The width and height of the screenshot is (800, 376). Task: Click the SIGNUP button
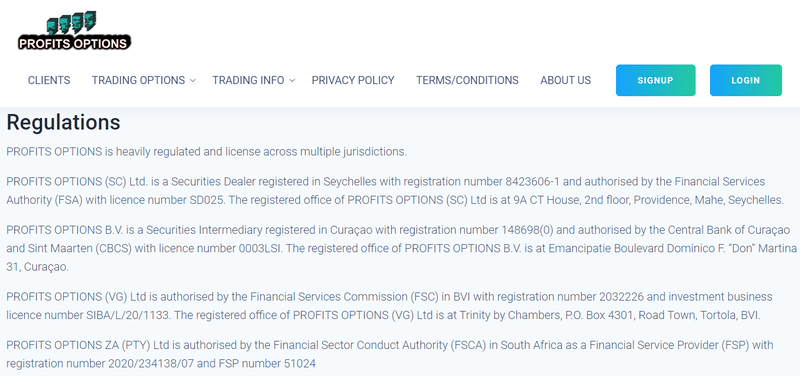[x=656, y=80]
